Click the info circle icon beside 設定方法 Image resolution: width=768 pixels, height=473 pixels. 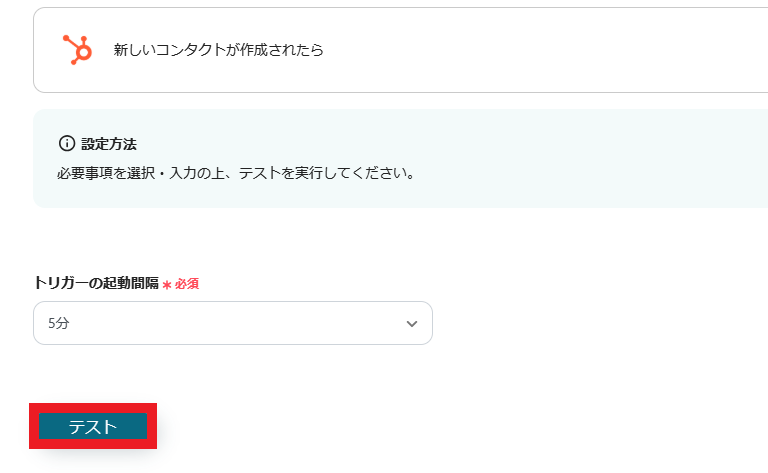(67, 143)
